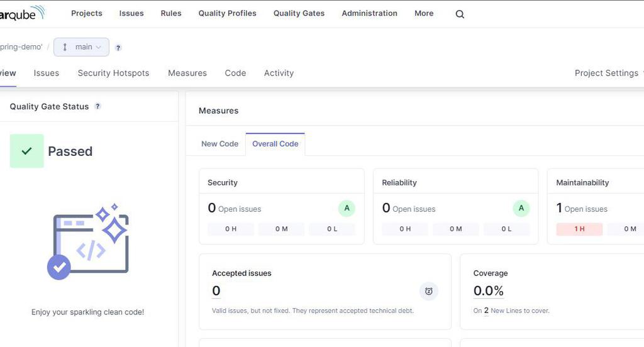The image size is (644, 347).
Task: Click help icon beside branch selector
Action: pyautogui.click(x=118, y=47)
